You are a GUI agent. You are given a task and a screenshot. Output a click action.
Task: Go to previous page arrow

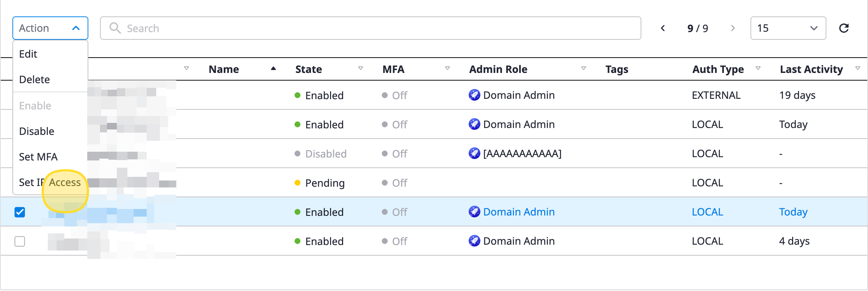(663, 28)
